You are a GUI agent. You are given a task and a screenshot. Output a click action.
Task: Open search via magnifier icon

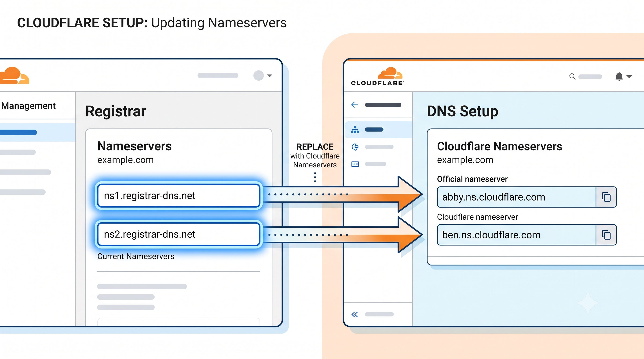click(x=572, y=76)
